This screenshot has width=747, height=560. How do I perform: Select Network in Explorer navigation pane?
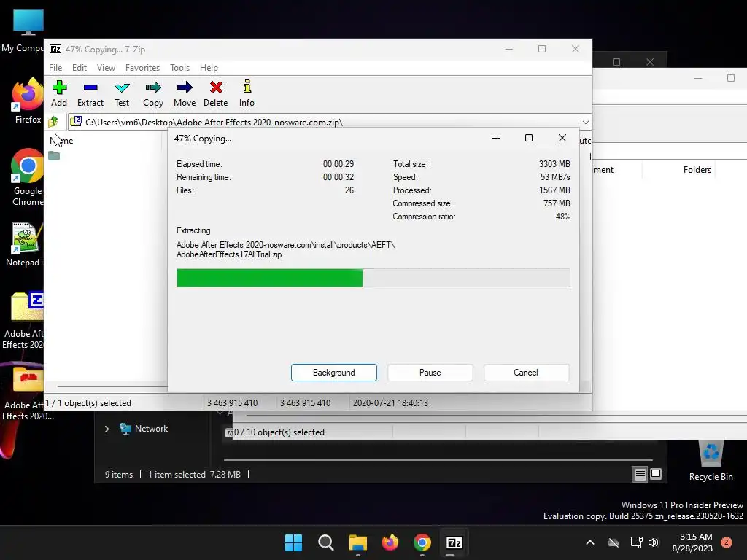tap(151, 429)
